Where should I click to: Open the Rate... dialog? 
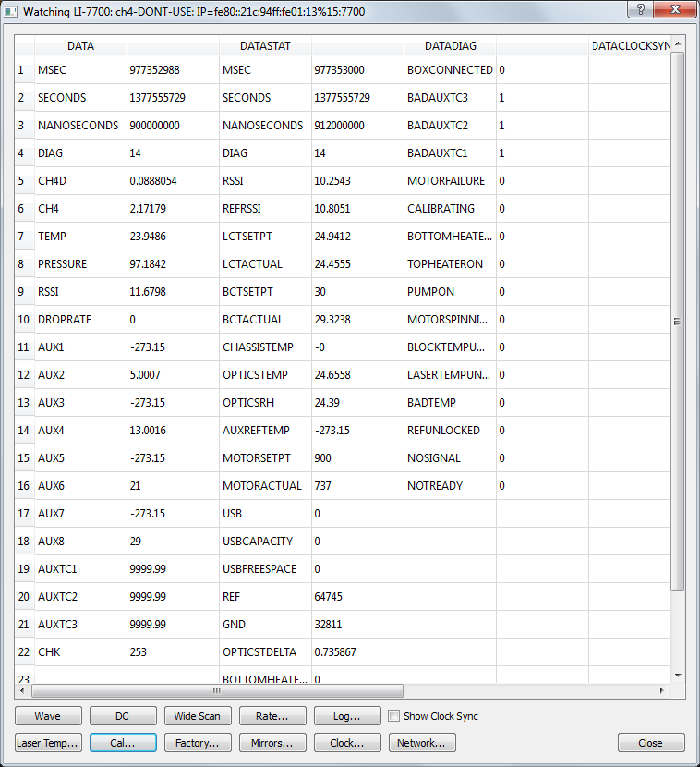[272, 716]
